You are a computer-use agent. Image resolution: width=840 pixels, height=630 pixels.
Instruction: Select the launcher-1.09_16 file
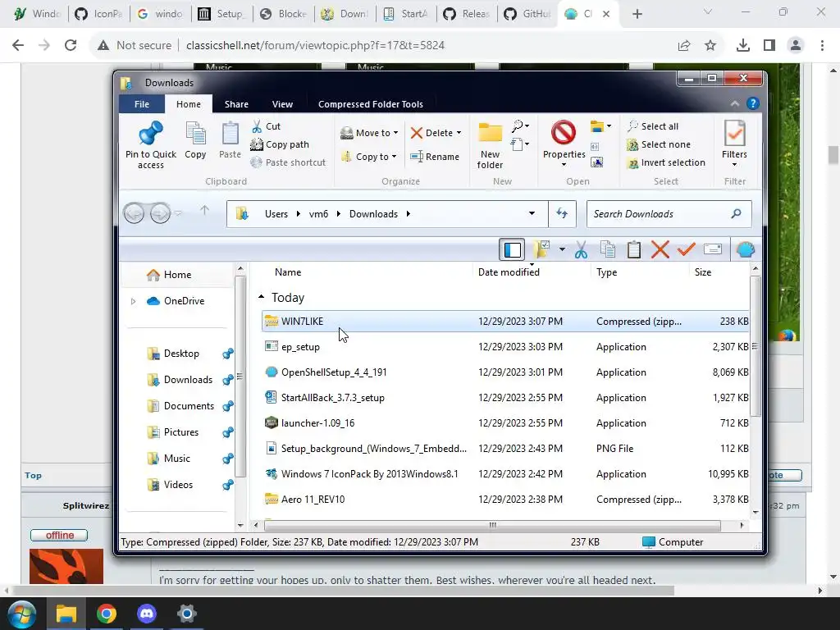505,423
